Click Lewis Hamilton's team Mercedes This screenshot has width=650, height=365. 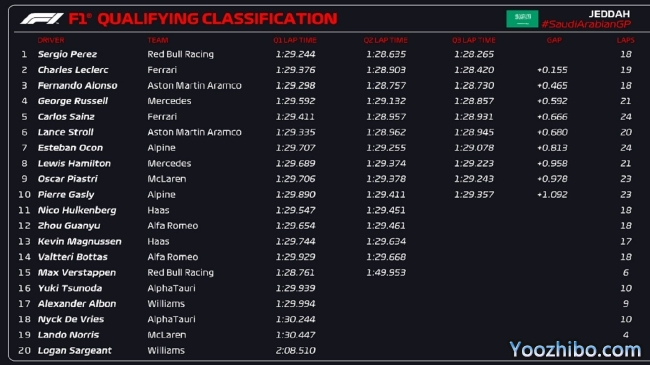pyautogui.click(x=169, y=163)
